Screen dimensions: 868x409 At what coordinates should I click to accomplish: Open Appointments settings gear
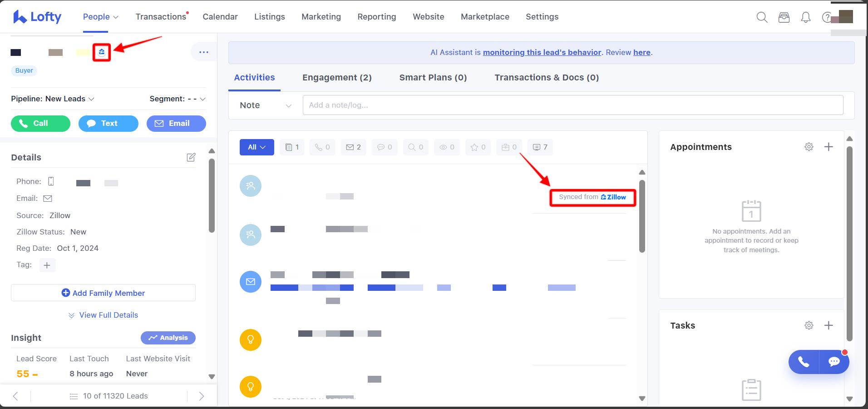pos(809,147)
